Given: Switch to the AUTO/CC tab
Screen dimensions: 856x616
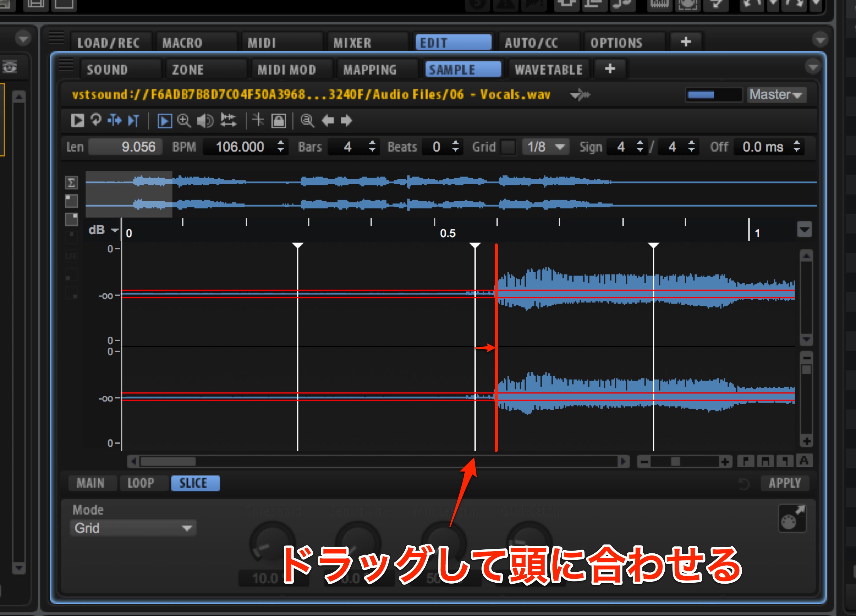Looking at the screenshot, I should 539,42.
